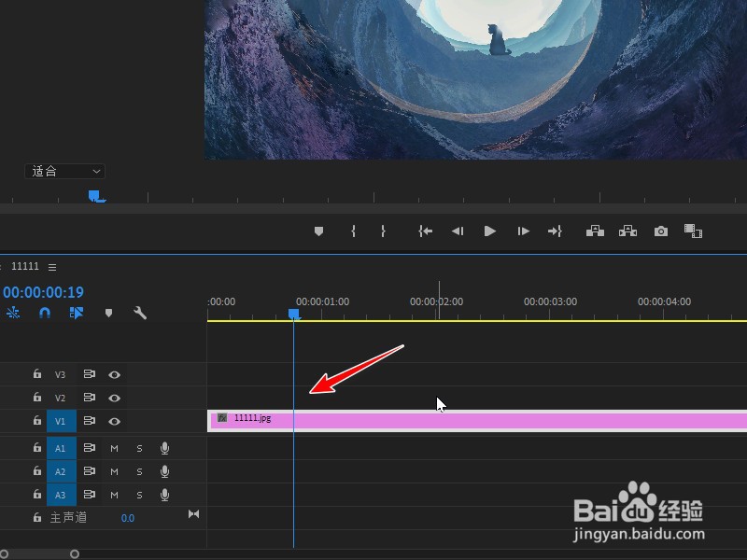Screen dimensions: 747x560
Task: Target track V2
Action: pos(60,398)
